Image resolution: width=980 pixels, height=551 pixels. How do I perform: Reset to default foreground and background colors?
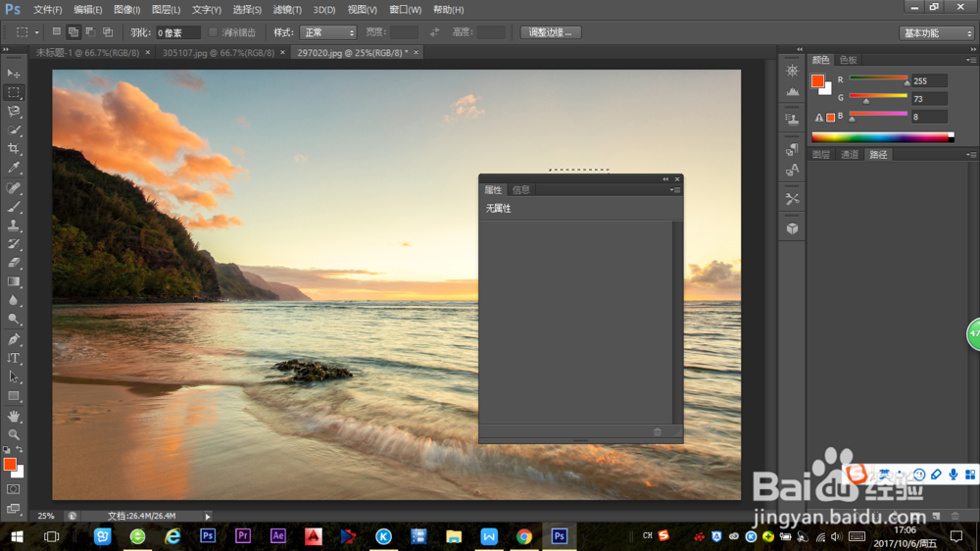(x=6, y=450)
